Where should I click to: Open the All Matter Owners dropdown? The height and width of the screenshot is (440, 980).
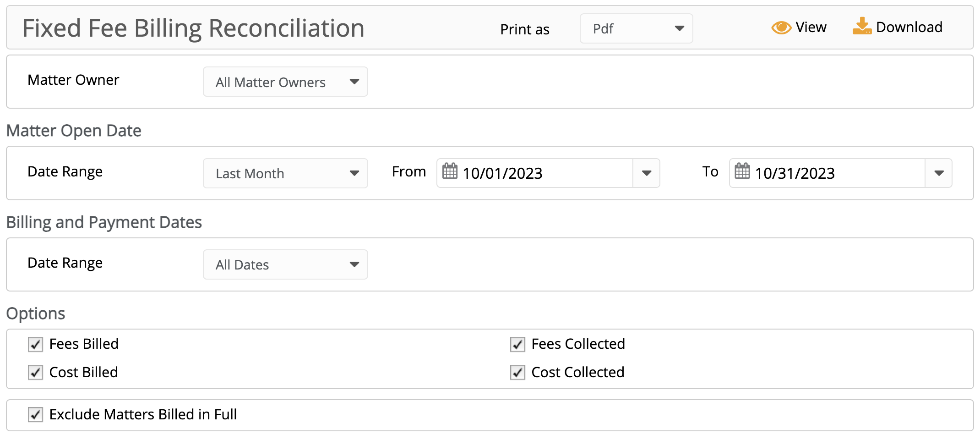coord(285,82)
